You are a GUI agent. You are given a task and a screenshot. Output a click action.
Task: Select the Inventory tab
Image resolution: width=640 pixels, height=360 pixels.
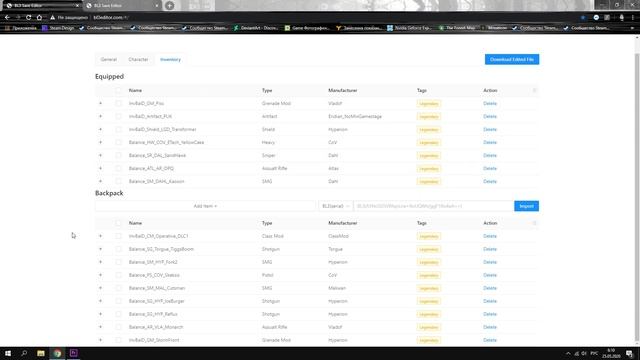170,60
